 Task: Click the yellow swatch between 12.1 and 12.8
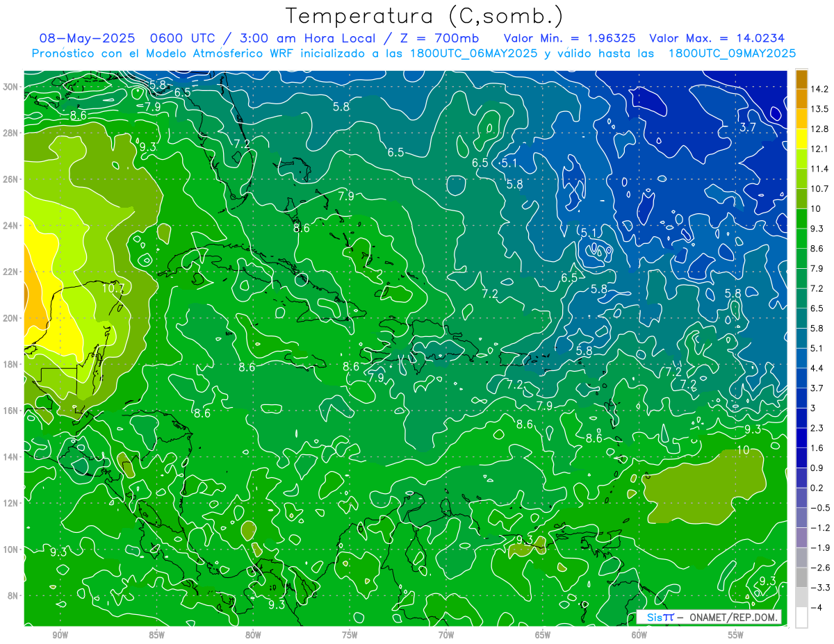801,138
